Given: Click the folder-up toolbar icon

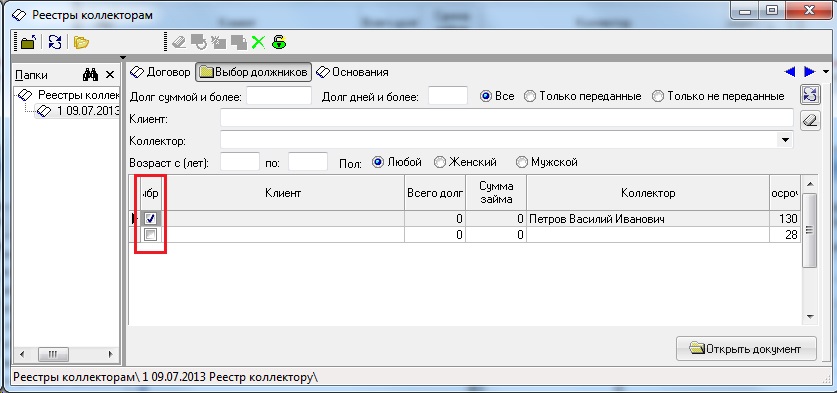Looking at the screenshot, I should point(28,42).
